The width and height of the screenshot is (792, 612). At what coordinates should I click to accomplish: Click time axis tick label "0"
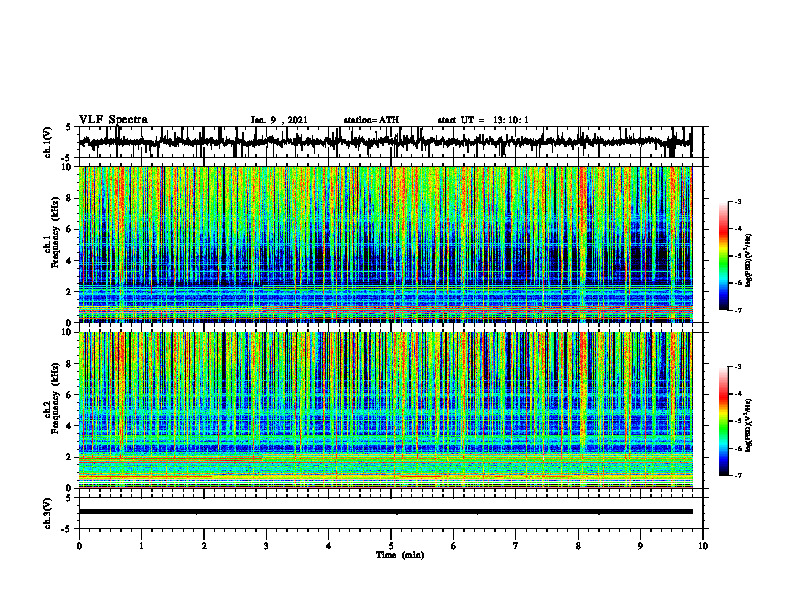79,546
